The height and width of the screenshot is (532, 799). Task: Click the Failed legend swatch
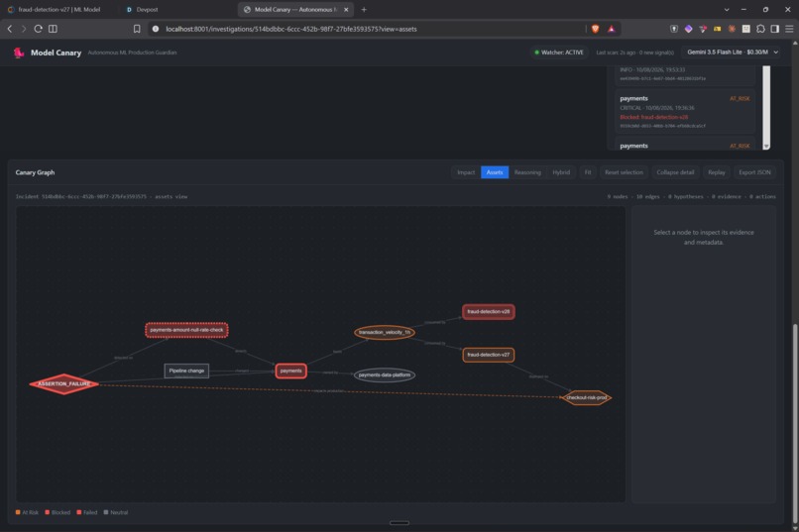click(79, 512)
